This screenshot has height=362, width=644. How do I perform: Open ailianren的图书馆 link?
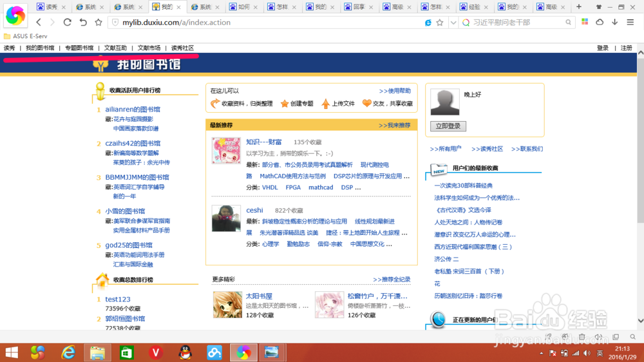coord(133,110)
